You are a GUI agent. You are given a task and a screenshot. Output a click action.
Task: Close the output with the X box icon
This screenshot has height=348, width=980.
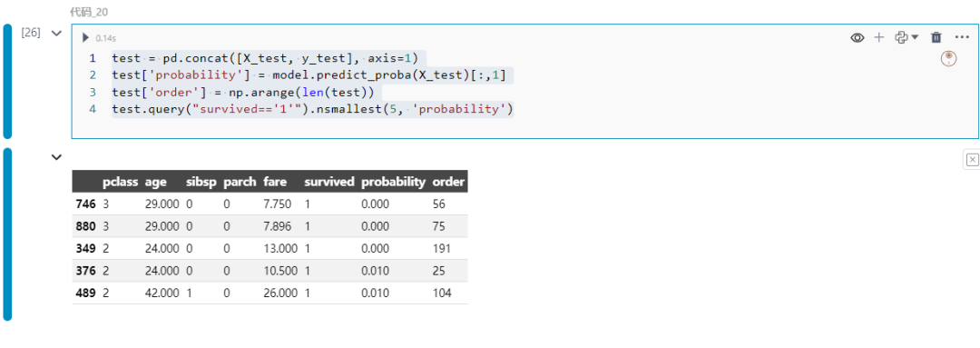tap(972, 160)
